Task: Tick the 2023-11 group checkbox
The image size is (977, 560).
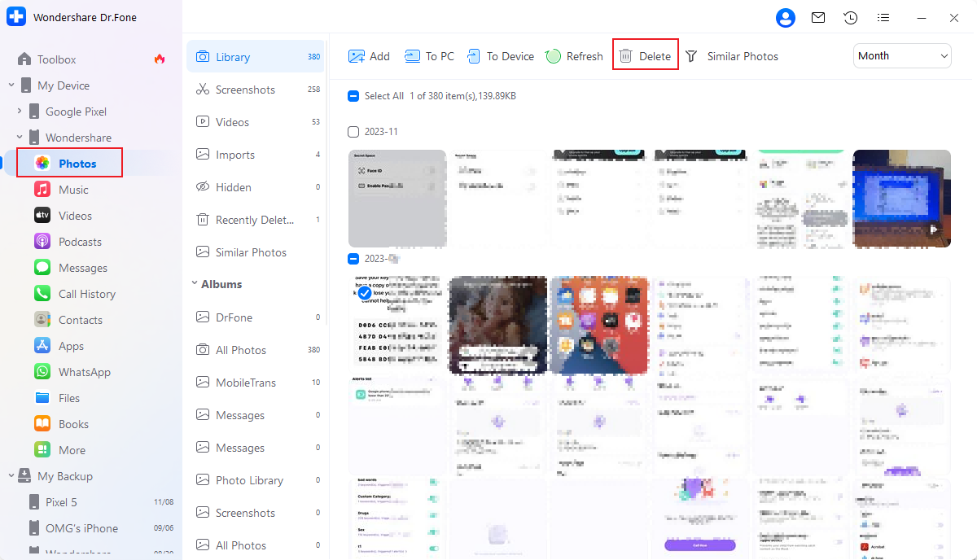Action: pyautogui.click(x=353, y=131)
